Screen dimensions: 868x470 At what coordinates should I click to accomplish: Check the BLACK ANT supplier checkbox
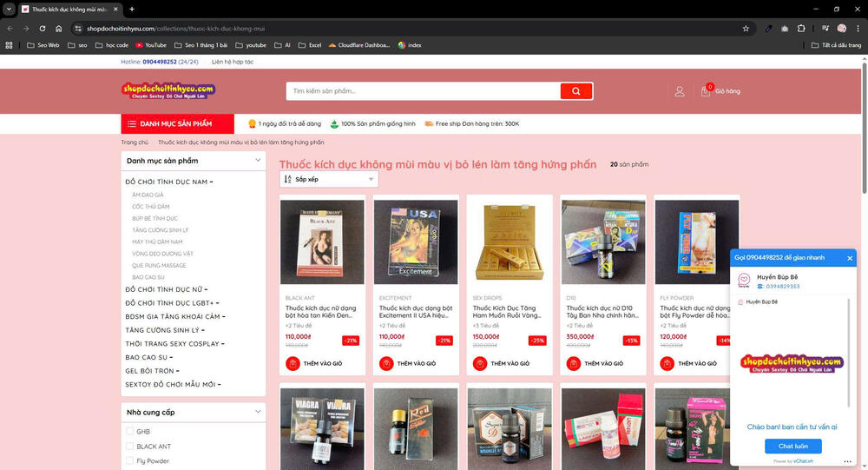click(x=130, y=447)
